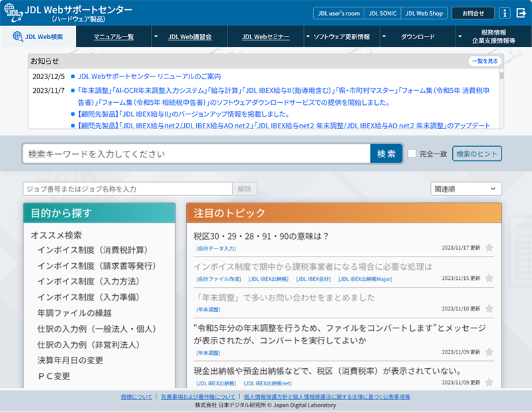Select インボイス制度（入力方法）
Viewport: 532px width, 412px height.
88,281
